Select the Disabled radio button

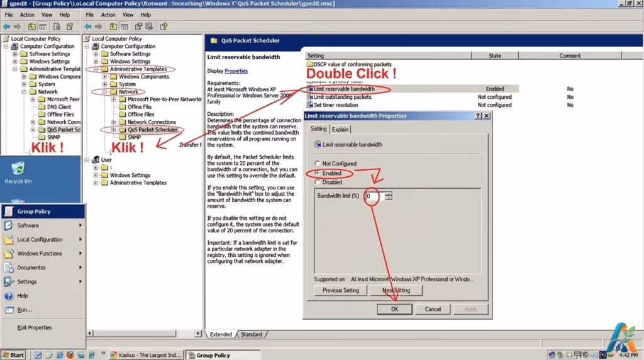(x=317, y=182)
